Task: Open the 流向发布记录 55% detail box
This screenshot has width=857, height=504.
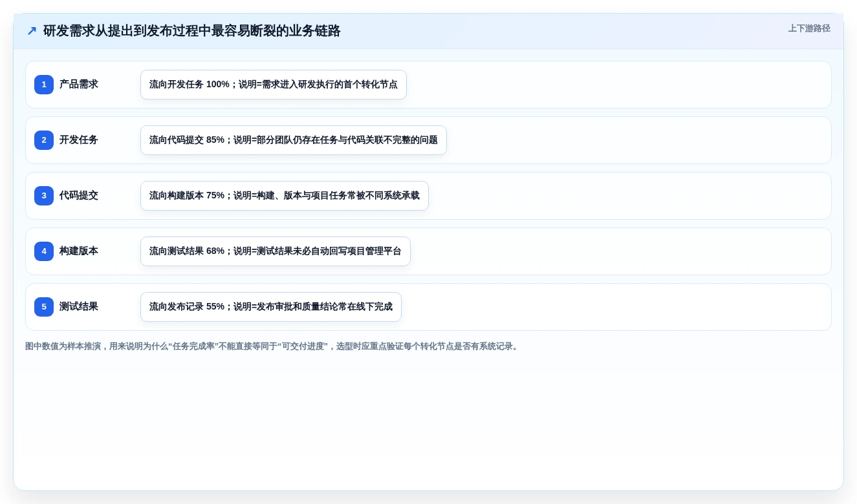Action: point(271,307)
